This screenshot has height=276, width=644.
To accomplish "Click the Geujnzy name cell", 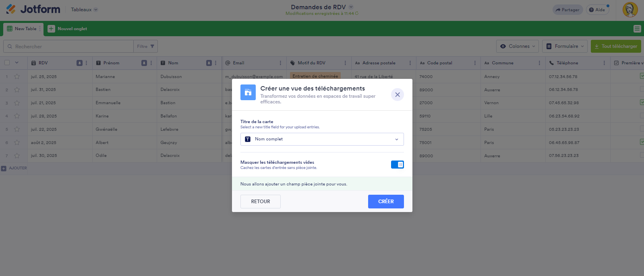I will [x=189, y=142].
